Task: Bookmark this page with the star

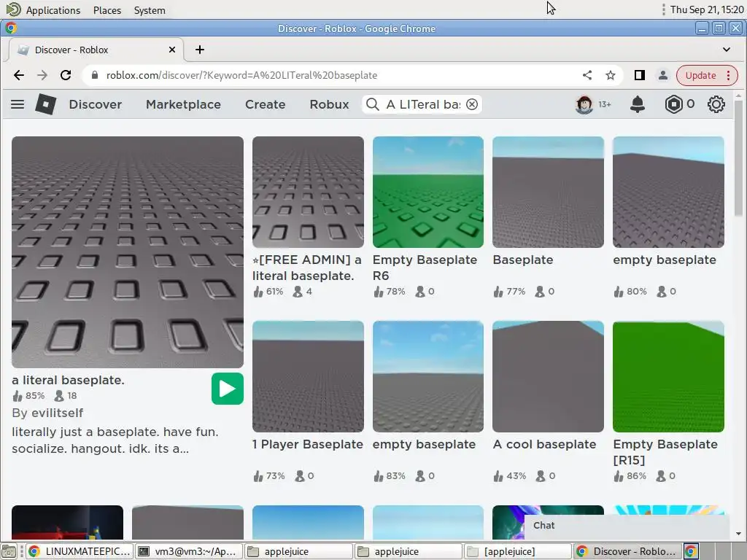Action: (x=611, y=75)
